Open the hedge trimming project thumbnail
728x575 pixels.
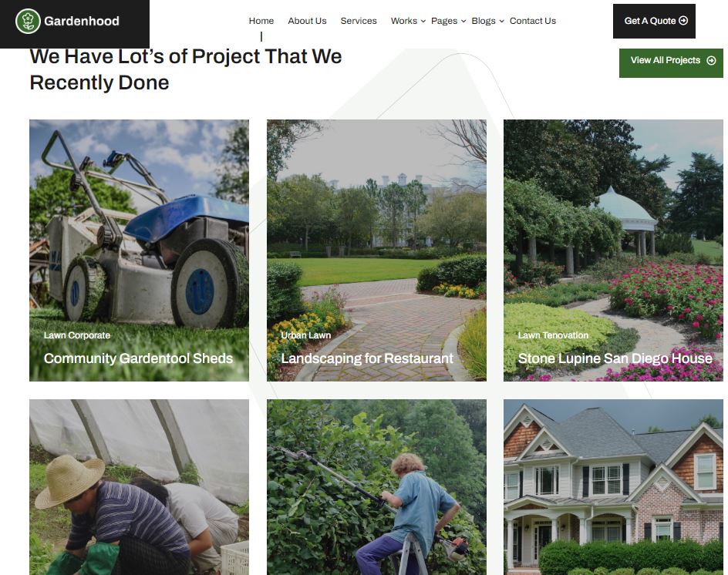click(376, 487)
